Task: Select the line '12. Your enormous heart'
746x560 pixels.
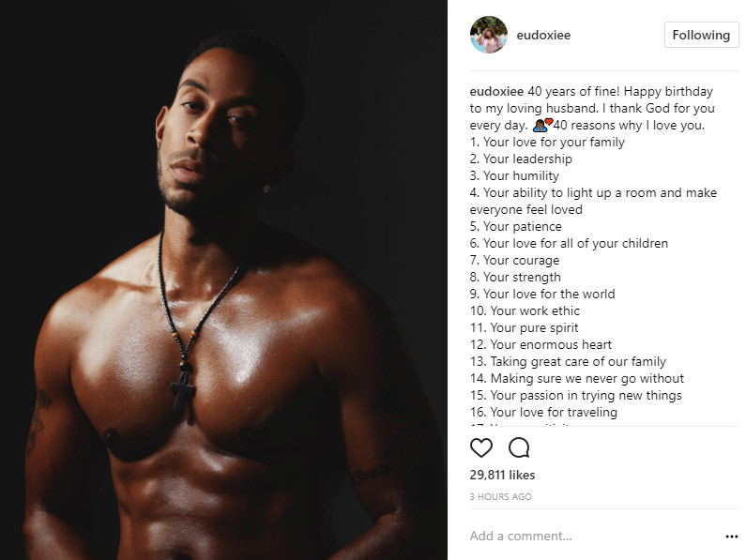Action: click(540, 345)
